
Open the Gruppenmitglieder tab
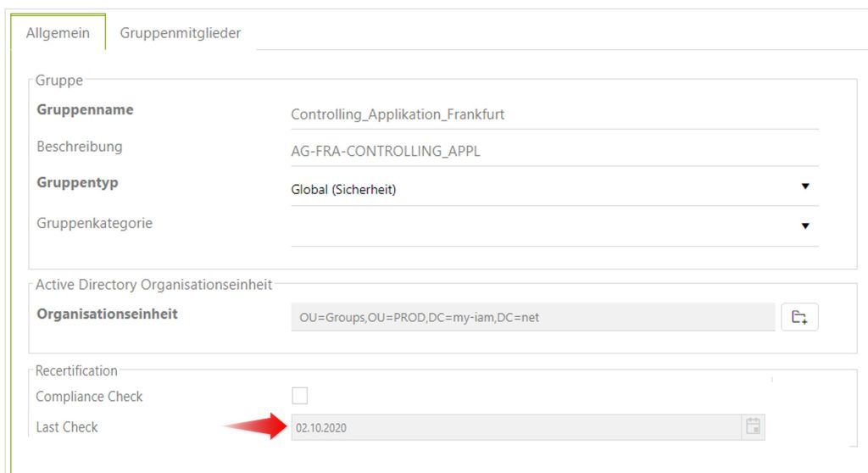pos(181,33)
